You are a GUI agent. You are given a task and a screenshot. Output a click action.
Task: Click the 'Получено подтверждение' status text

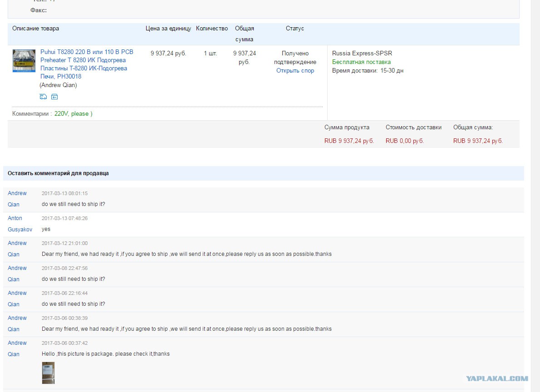[295, 58]
